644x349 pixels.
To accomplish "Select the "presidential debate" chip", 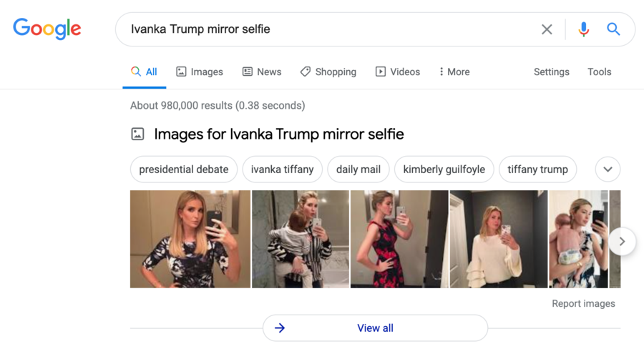I will click(x=184, y=169).
